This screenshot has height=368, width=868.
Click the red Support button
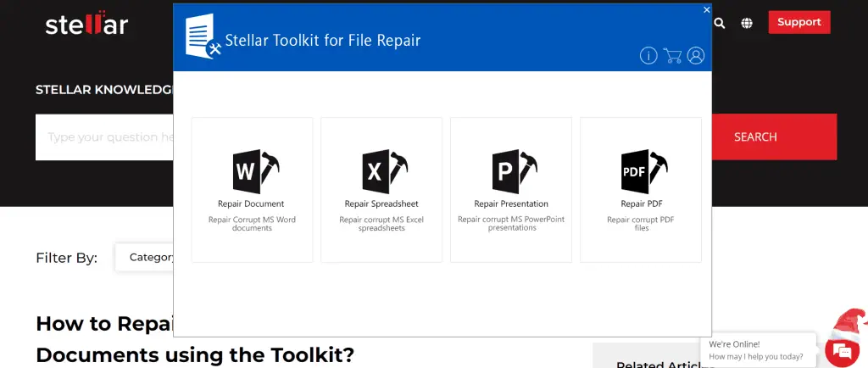798,22
